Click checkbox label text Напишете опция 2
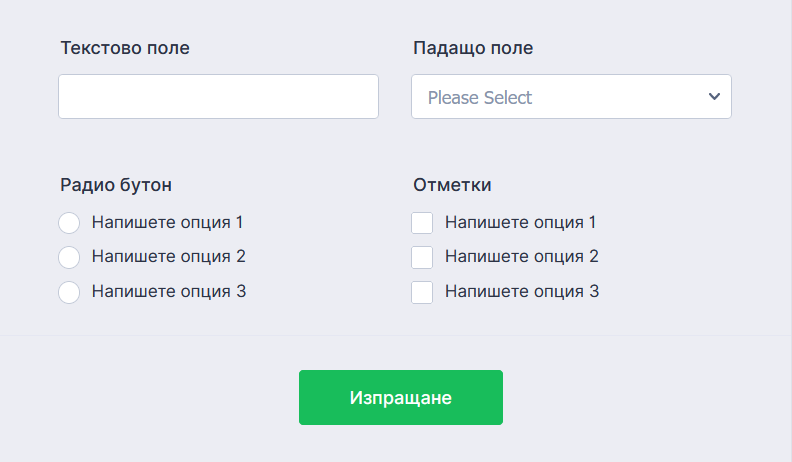 tap(521, 256)
